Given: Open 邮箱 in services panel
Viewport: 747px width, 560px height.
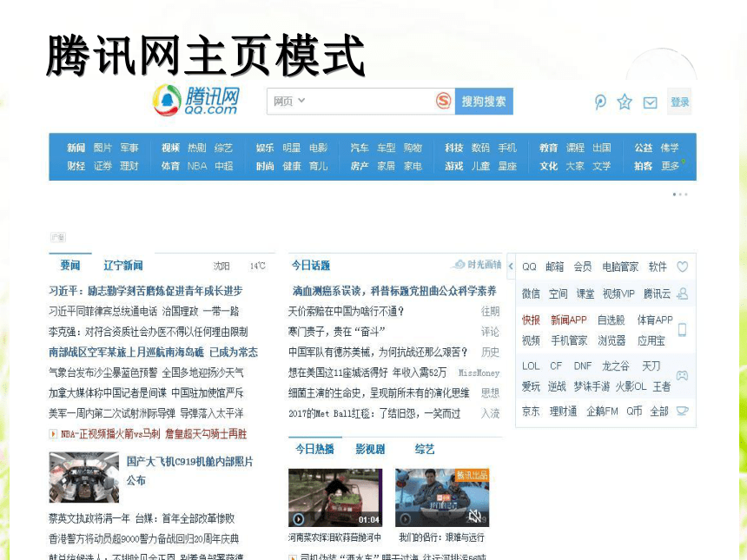Looking at the screenshot, I should 554,267.
